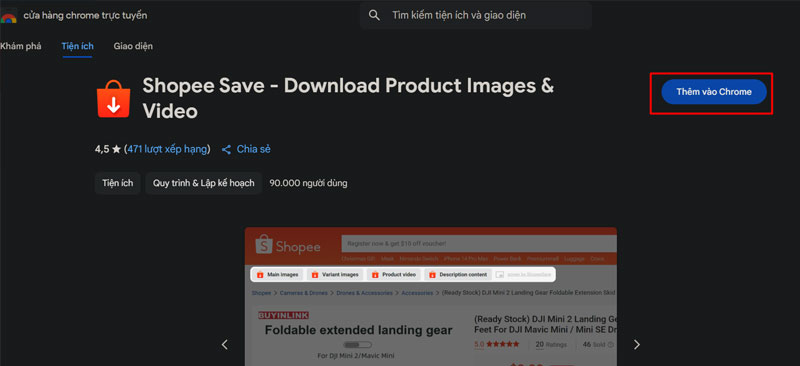This screenshot has width=800, height=366.
Task: Click the 'Thêm vào Chrome' button
Action: coord(714,92)
